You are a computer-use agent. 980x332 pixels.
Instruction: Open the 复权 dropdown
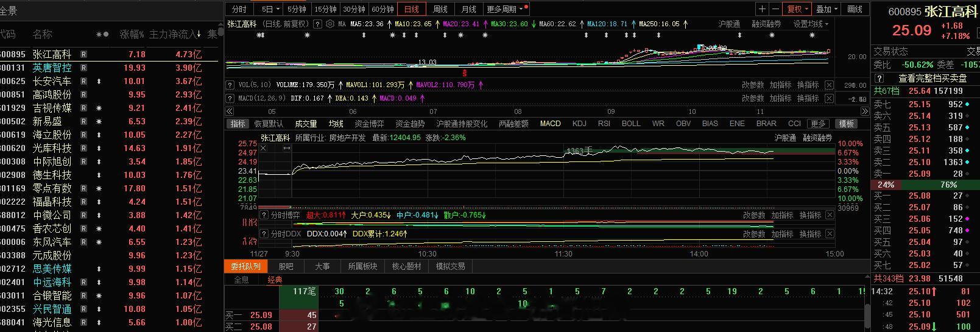(798, 9)
